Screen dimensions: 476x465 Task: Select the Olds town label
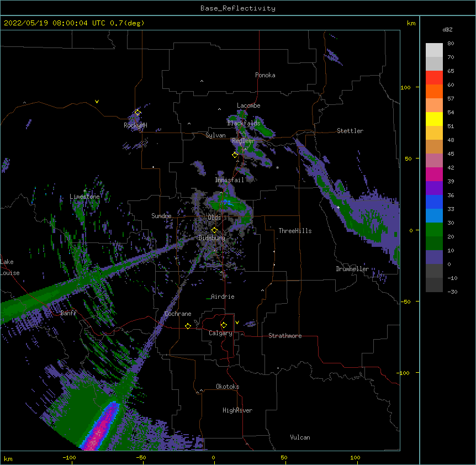[x=214, y=218]
